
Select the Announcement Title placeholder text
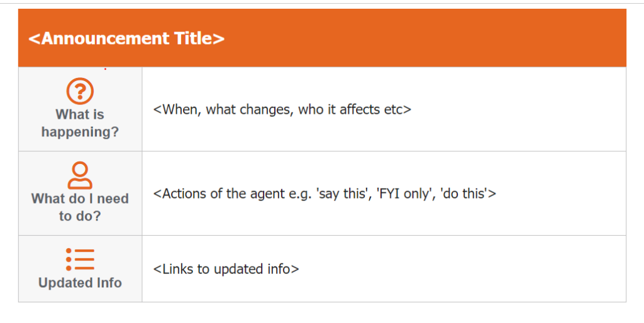click(x=126, y=38)
